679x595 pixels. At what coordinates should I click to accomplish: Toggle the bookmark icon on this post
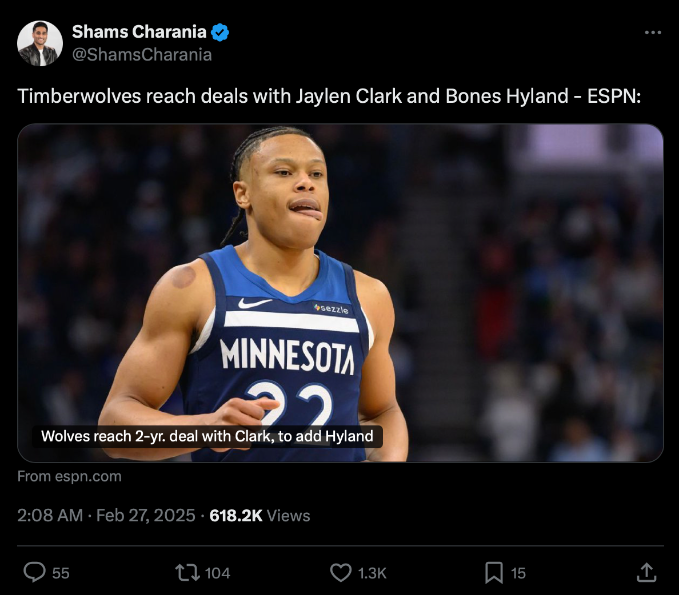click(x=494, y=572)
